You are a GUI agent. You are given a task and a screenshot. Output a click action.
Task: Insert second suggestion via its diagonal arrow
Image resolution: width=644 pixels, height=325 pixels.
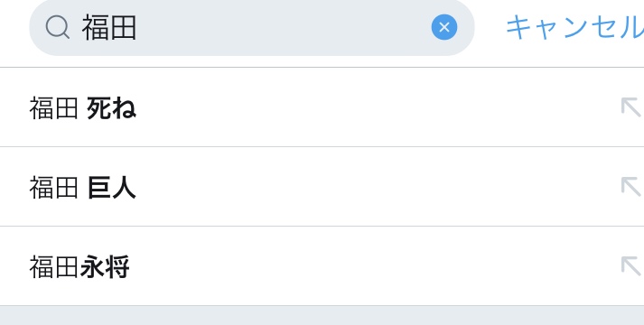coord(630,186)
